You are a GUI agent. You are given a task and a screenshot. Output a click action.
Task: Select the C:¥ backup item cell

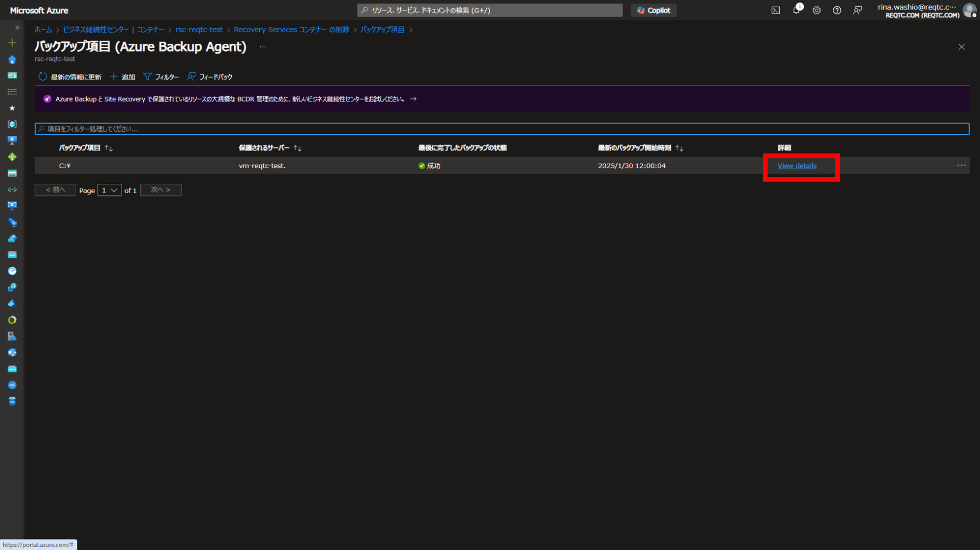point(65,166)
